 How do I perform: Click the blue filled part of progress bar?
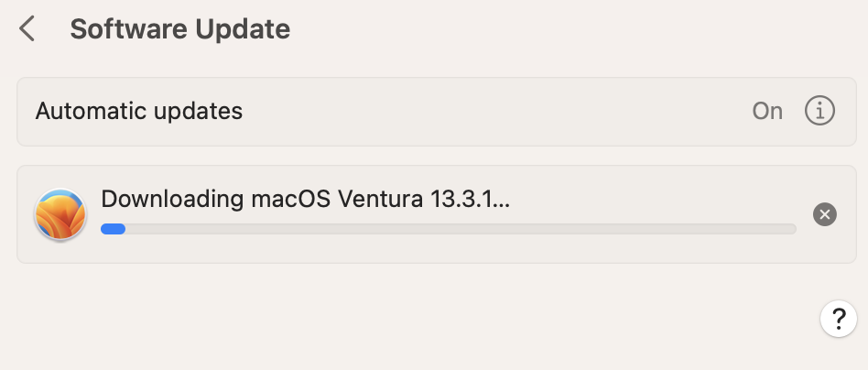coord(113,229)
